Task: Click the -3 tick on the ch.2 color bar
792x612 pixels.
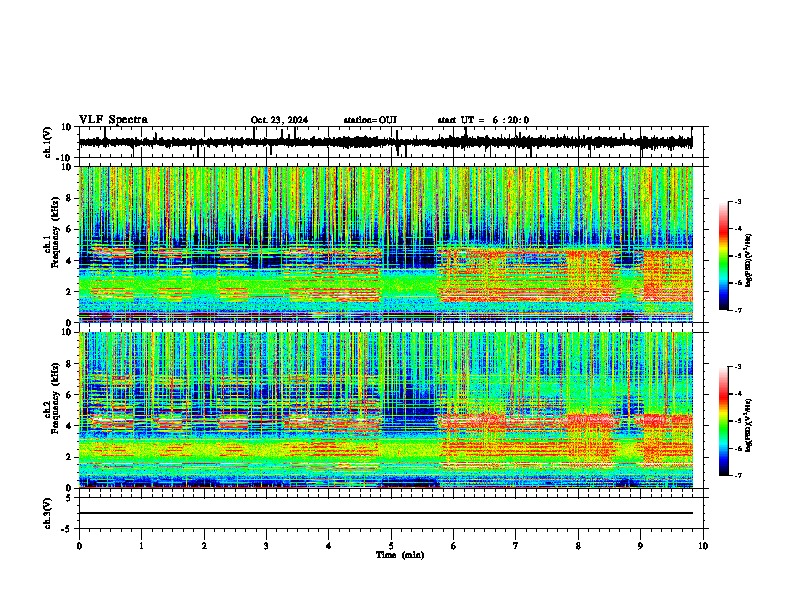Action: [737, 367]
